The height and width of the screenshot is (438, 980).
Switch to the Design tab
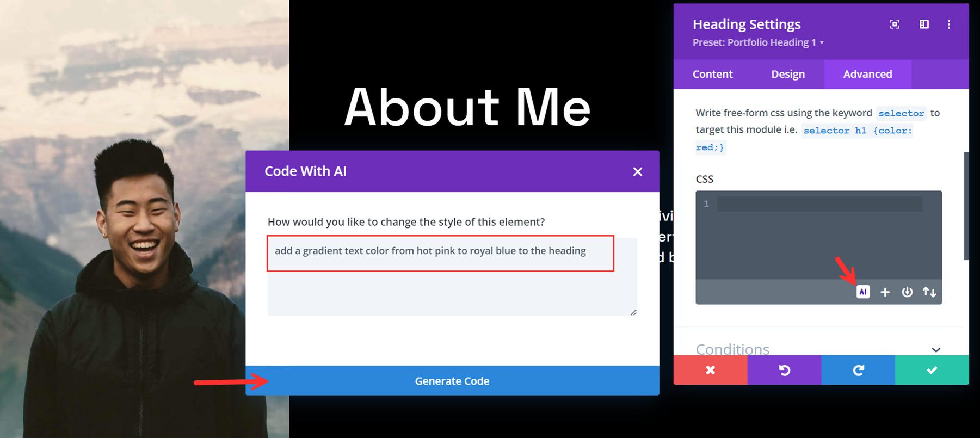click(x=788, y=74)
